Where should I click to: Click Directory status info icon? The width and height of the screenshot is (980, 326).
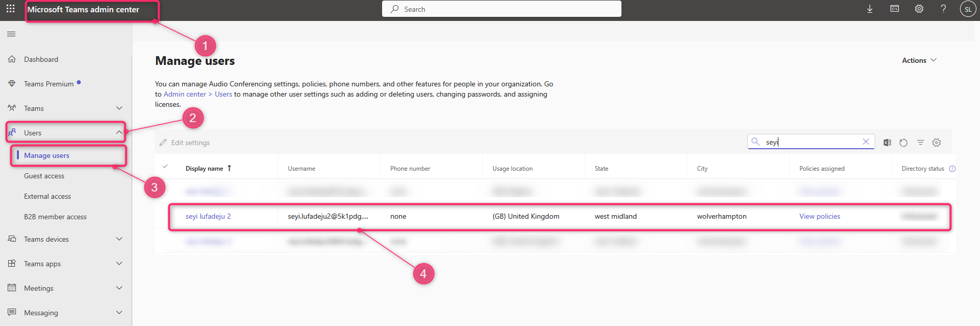click(952, 169)
